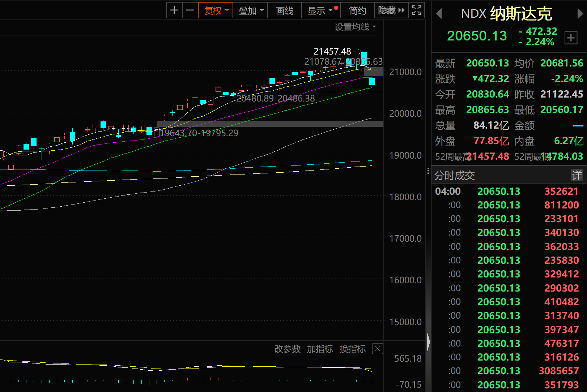Click the 20480.89-20486.38 gap annotation
587x392 pixels.
tap(276, 98)
